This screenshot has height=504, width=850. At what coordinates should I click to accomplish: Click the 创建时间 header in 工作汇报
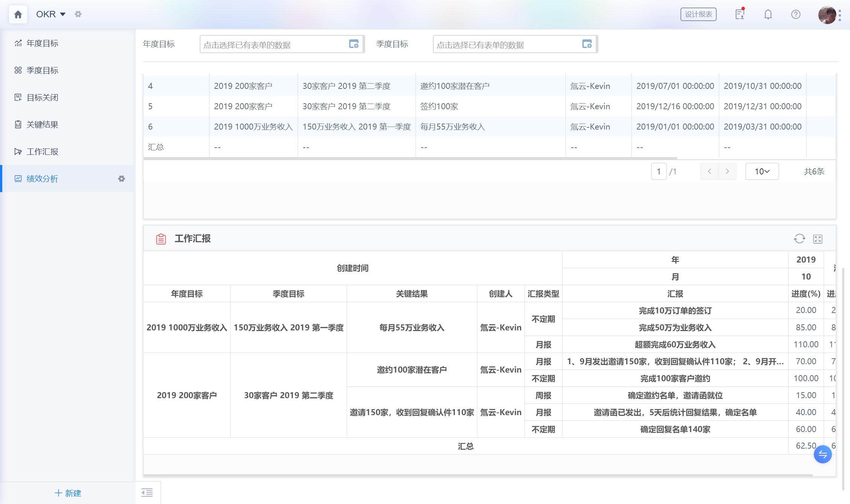tap(353, 268)
